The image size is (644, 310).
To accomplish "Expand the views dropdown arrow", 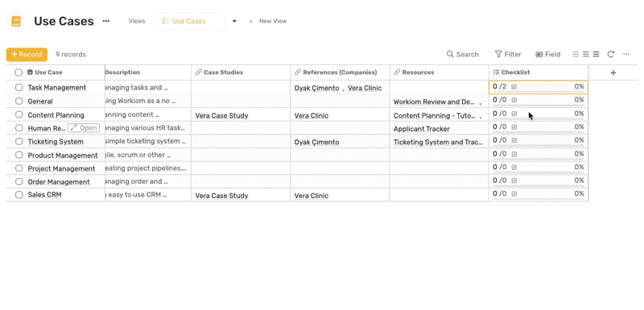I will [234, 22].
